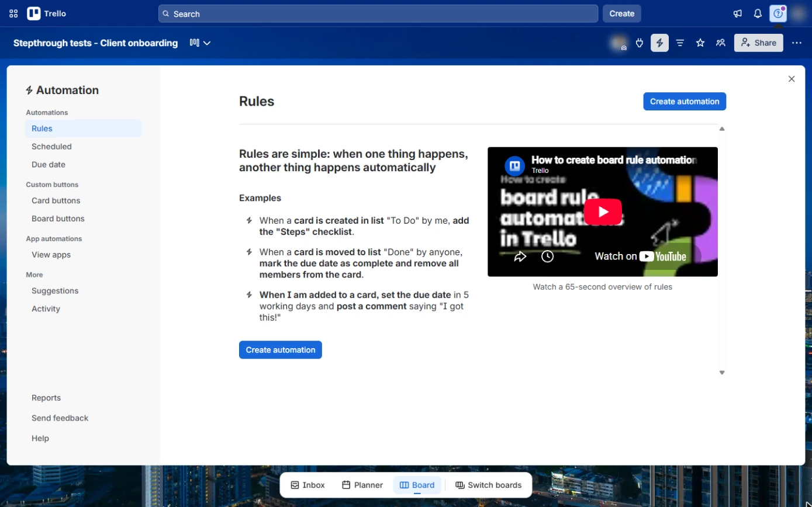Switch to Planner tab

pyautogui.click(x=362, y=485)
